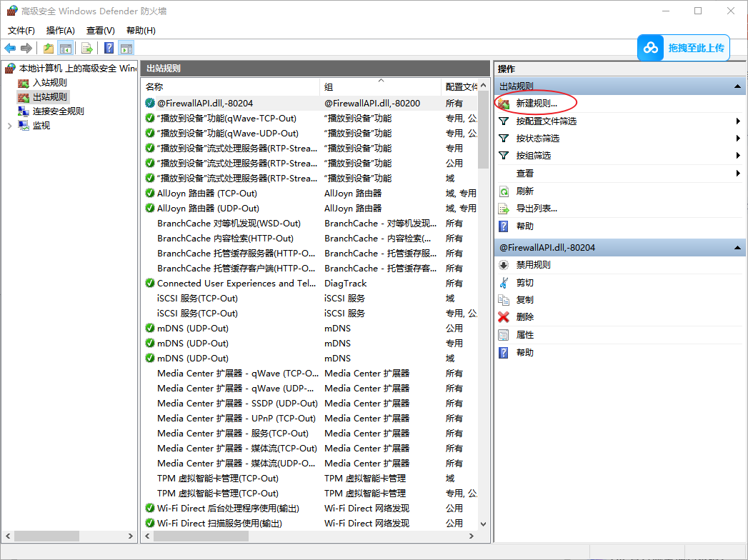Open the 文件(F) menu
Image resolution: width=748 pixels, height=560 pixels.
21,31
